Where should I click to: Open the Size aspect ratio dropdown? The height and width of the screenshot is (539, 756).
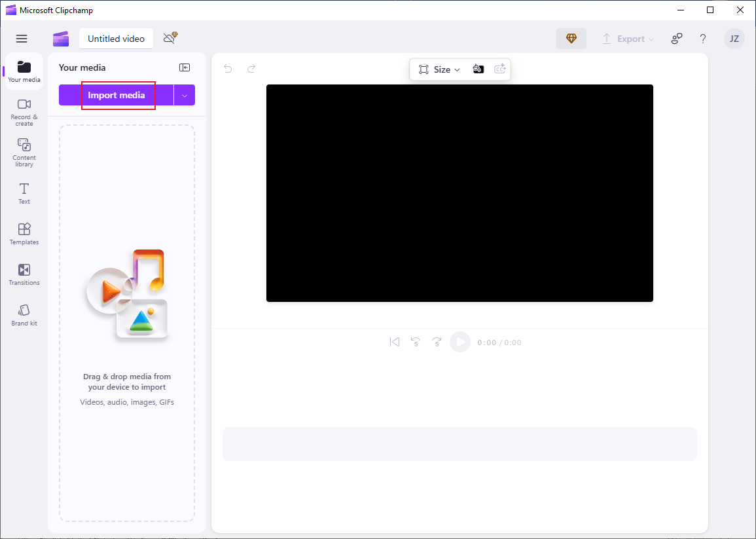click(440, 69)
